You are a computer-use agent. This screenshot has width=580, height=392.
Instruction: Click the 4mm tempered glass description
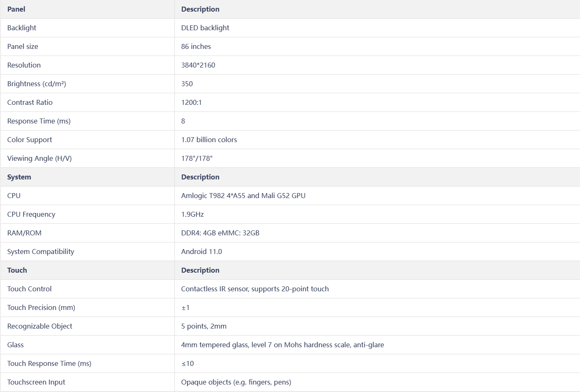[x=283, y=345]
